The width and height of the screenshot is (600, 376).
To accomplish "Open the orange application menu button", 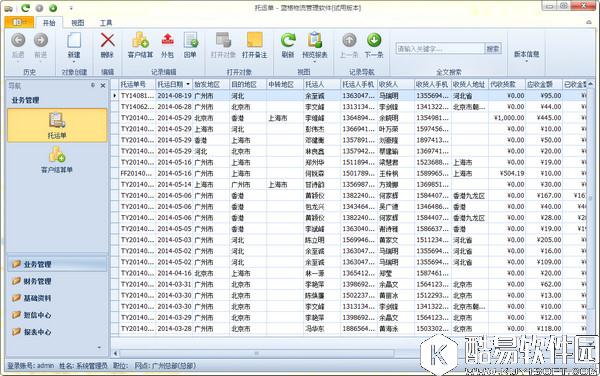I will [19, 22].
